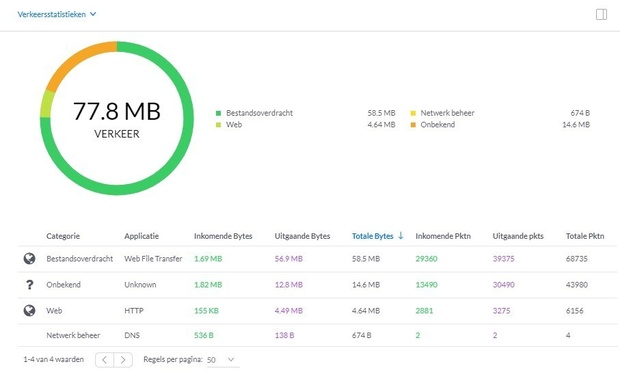Go to previous page of results
The height and width of the screenshot is (388, 620).
click(104, 360)
